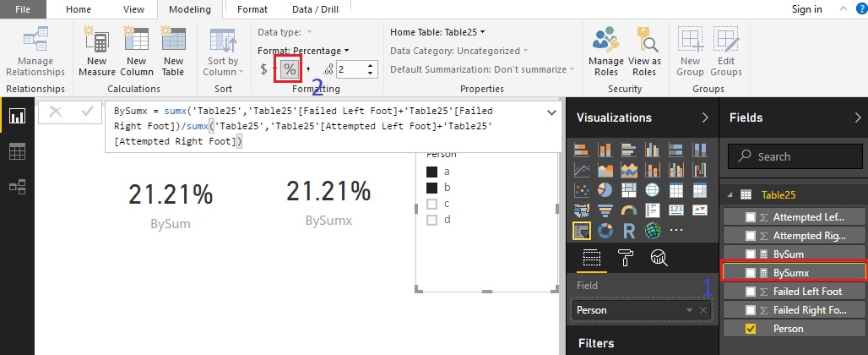The image size is (868, 355).
Task: Import more visuals via ellipsis
Action: tap(676, 231)
